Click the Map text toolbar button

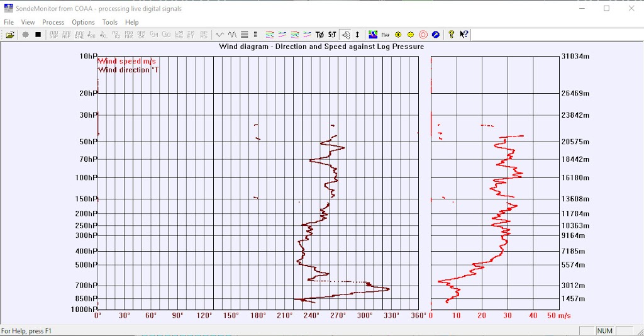pyautogui.click(x=386, y=35)
